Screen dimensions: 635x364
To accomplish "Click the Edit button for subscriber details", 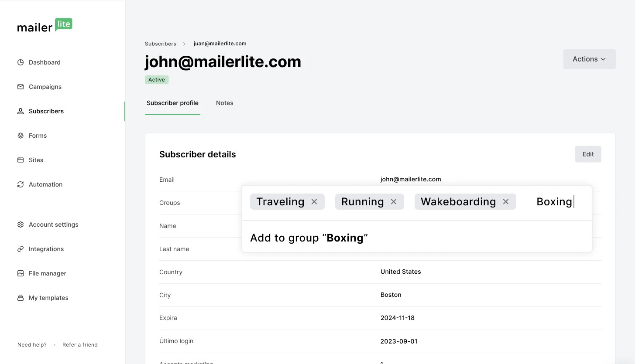I will tap(588, 154).
